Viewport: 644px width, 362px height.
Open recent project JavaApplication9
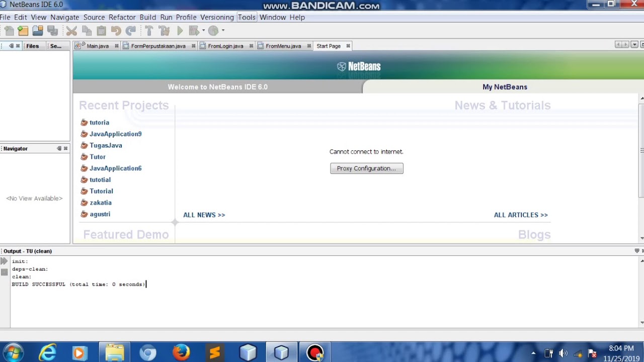pyautogui.click(x=116, y=134)
